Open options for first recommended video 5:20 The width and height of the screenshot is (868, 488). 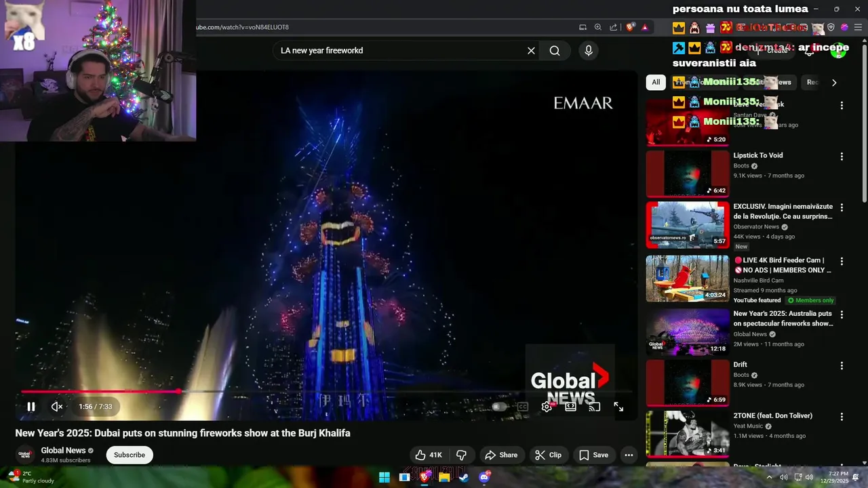click(x=842, y=105)
